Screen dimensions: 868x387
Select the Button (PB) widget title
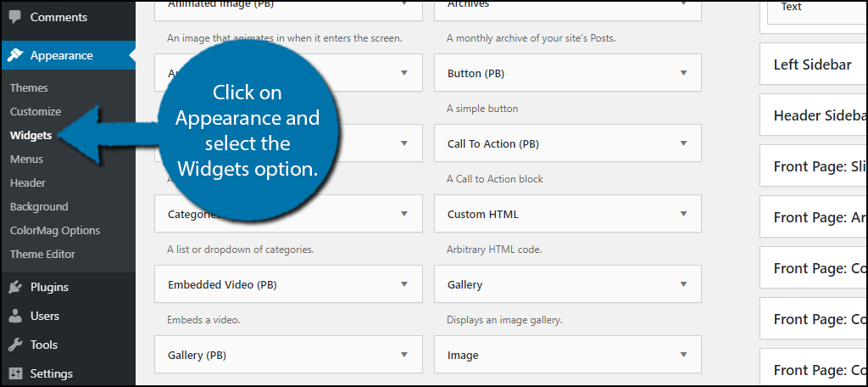[x=476, y=73]
